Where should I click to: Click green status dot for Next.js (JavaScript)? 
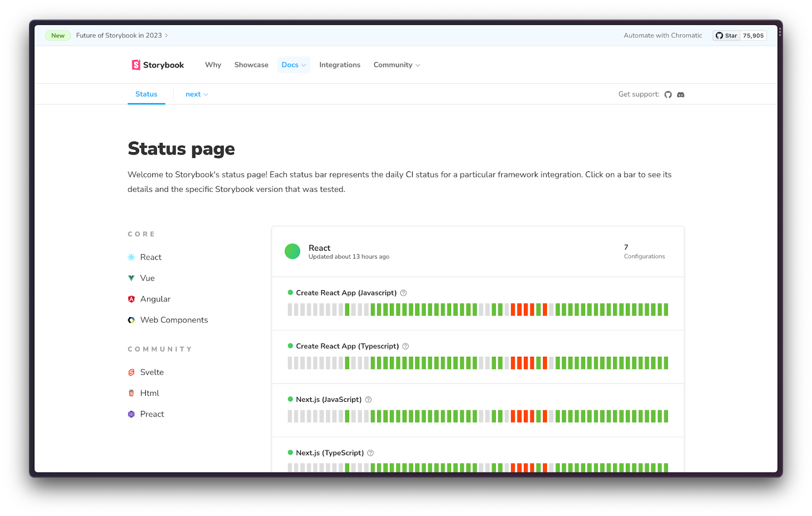point(290,399)
